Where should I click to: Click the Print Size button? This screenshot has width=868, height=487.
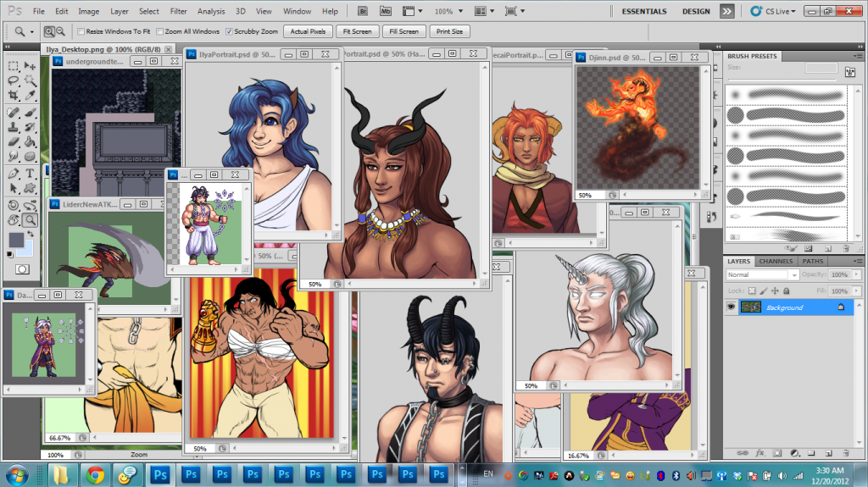point(449,31)
